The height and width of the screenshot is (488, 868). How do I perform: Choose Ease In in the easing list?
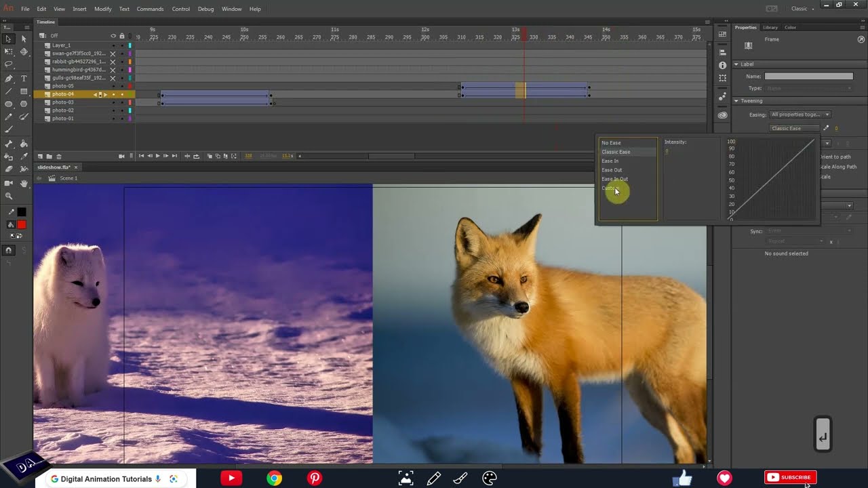pos(610,161)
